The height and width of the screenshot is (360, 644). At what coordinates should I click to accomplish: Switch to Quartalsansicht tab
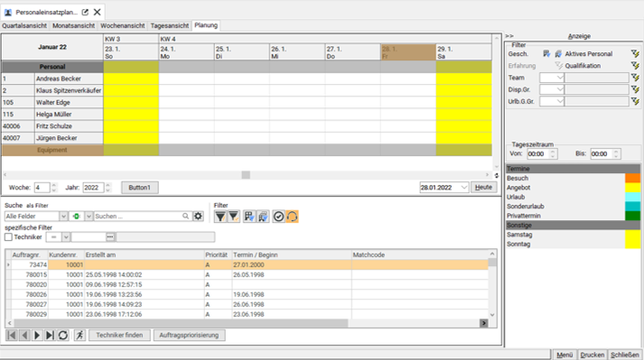[24, 25]
